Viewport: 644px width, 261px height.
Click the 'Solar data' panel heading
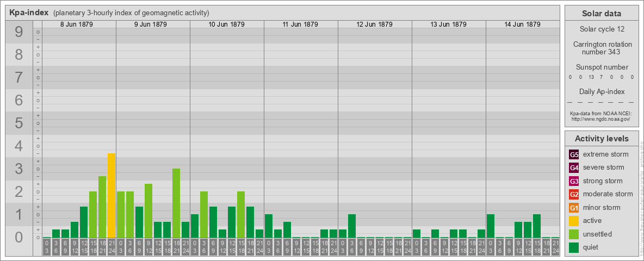(x=602, y=14)
